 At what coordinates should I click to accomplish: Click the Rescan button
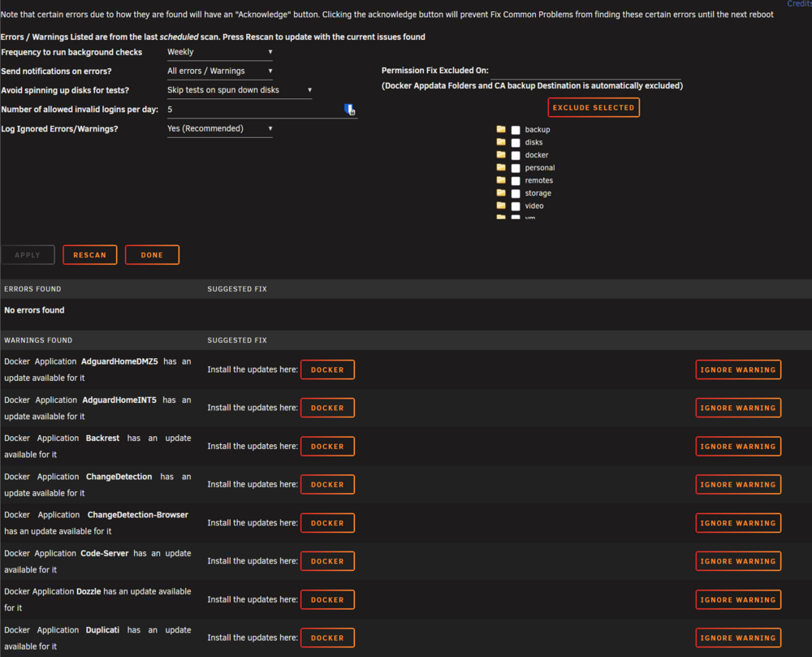[x=89, y=255]
